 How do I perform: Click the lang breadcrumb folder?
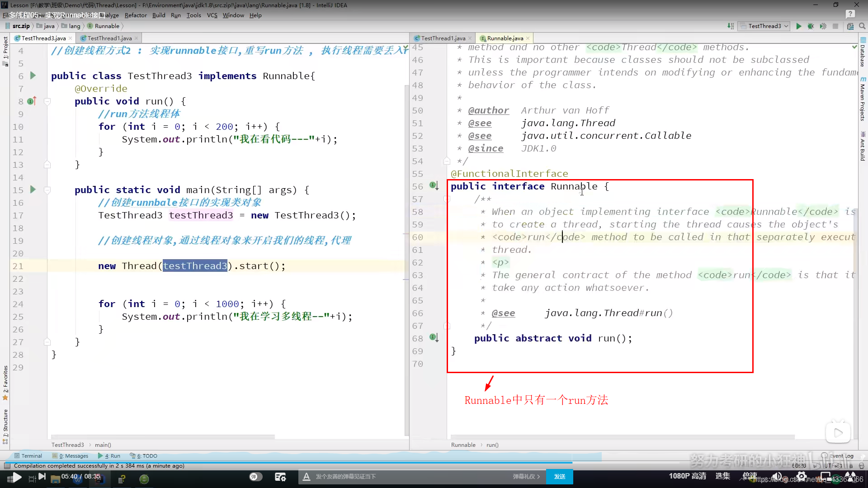coord(71,26)
